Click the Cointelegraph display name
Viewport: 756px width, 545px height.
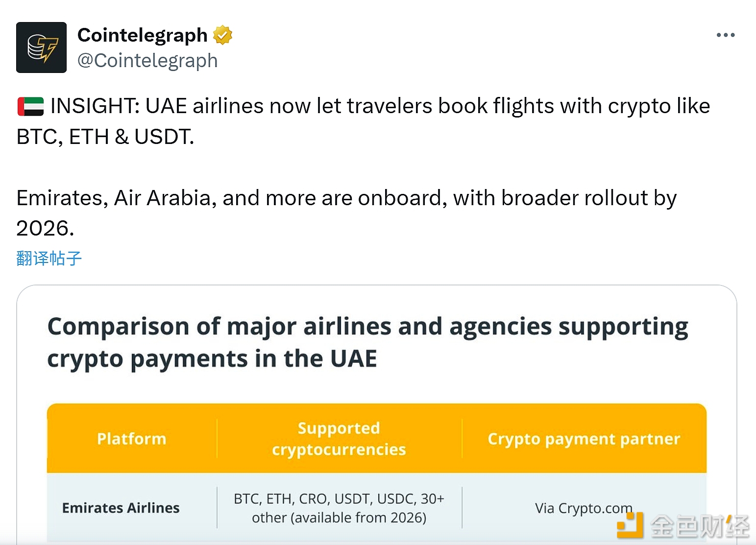(143, 35)
